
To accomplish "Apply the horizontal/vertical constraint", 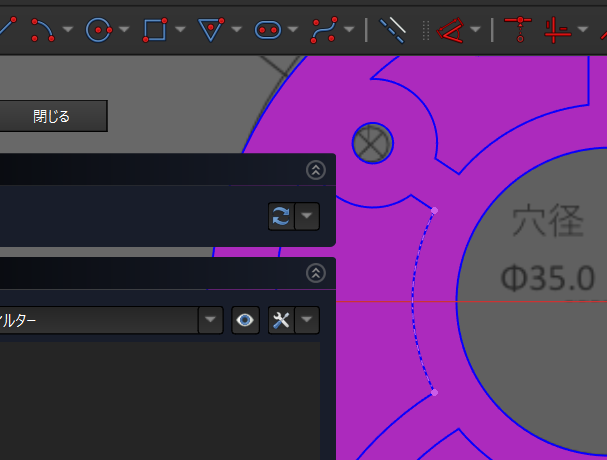I will tap(557, 30).
